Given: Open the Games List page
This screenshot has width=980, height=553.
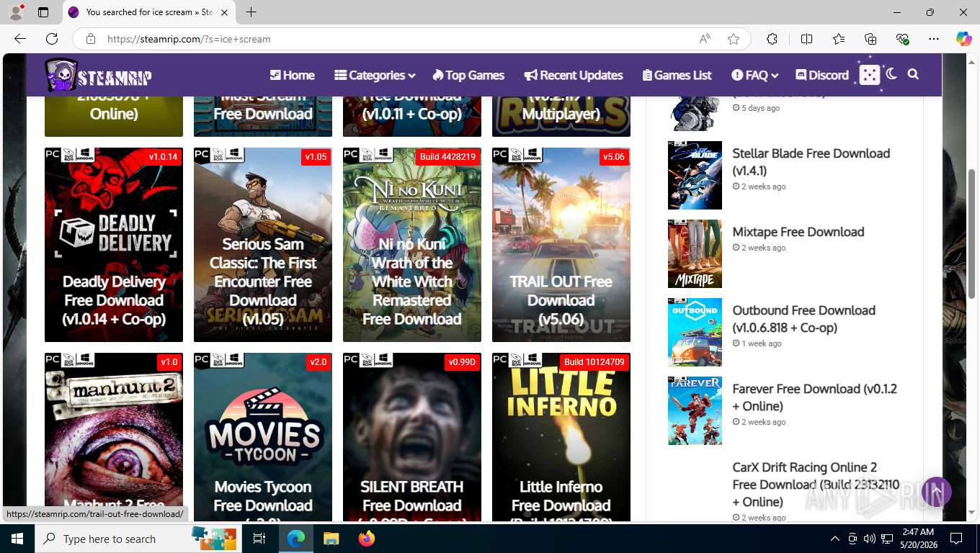Looking at the screenshot, I should click(x=675, y=75).
